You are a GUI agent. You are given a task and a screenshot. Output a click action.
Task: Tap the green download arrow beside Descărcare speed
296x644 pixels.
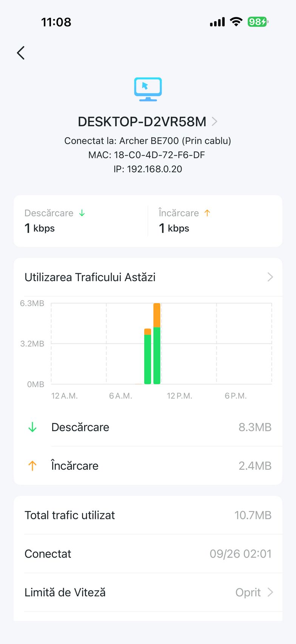82,213
